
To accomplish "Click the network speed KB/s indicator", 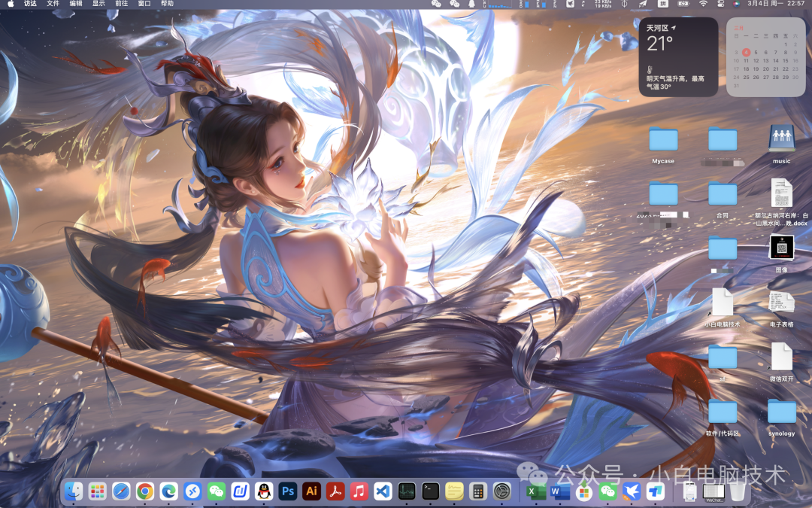I will [x=603, y=4].
